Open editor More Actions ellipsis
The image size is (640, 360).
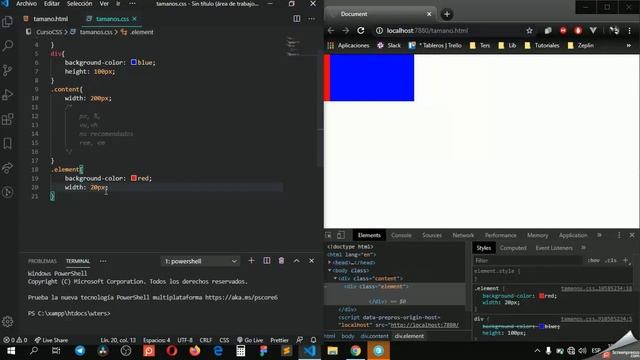pyautogui.click(x=311, y=19)
